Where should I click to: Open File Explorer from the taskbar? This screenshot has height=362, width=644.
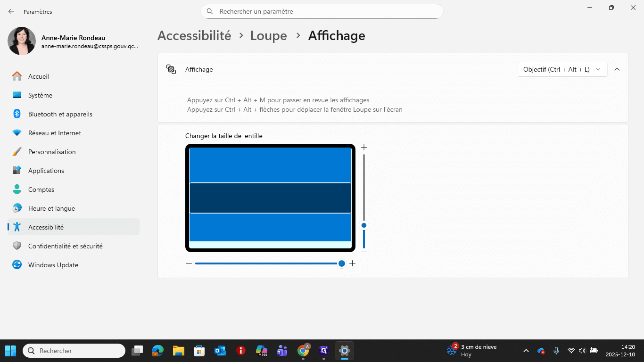point(179,351)
